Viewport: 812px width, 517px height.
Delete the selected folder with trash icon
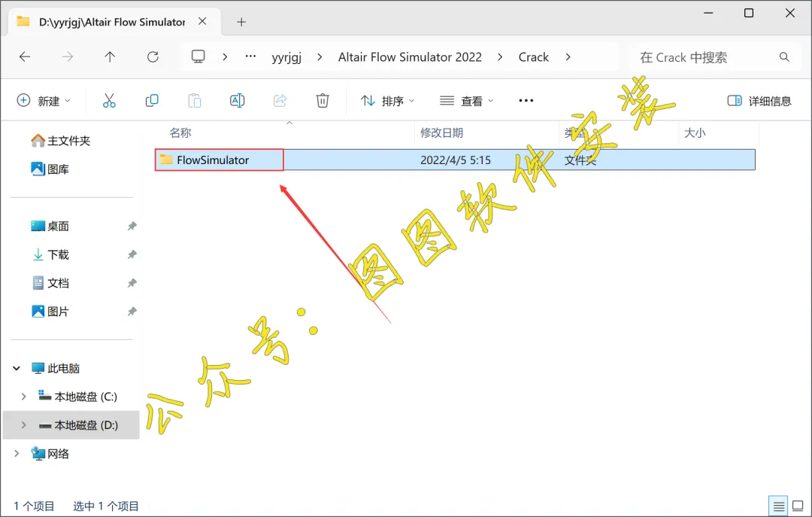[x=323, y=101]
